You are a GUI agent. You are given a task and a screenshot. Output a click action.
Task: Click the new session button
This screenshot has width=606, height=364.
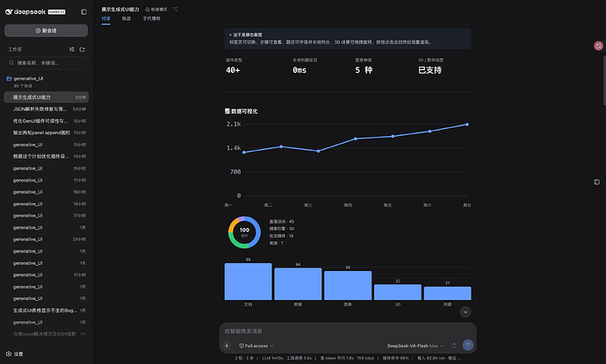tap(46, 31)
